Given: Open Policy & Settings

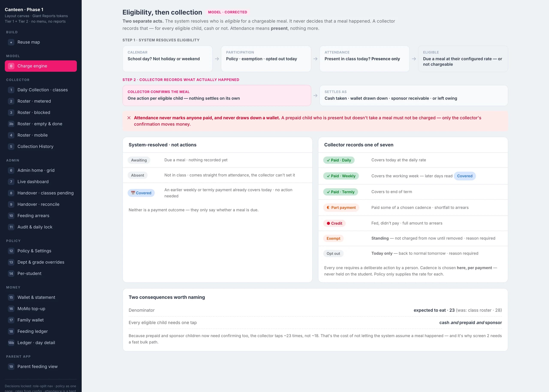Looking at the screenshot, I should (41, 251).
